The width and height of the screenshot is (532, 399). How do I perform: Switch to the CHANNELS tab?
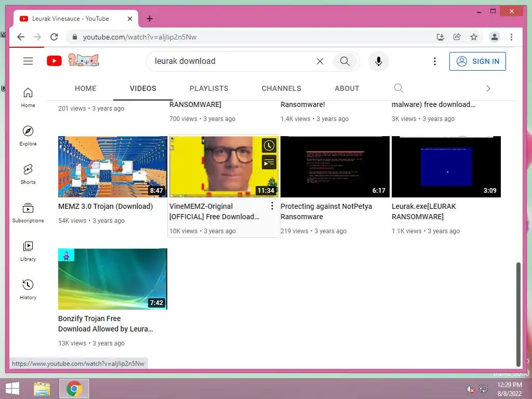[x=281, y=88]
